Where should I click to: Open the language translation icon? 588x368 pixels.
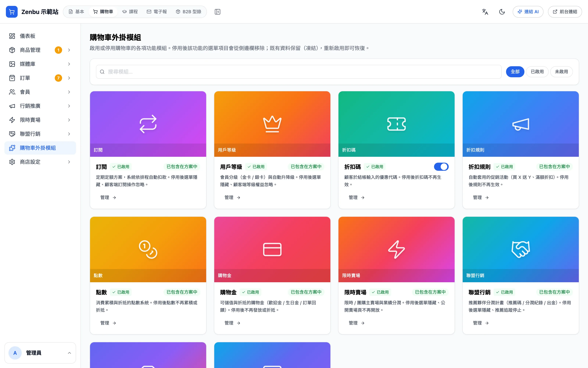[485, 12]
